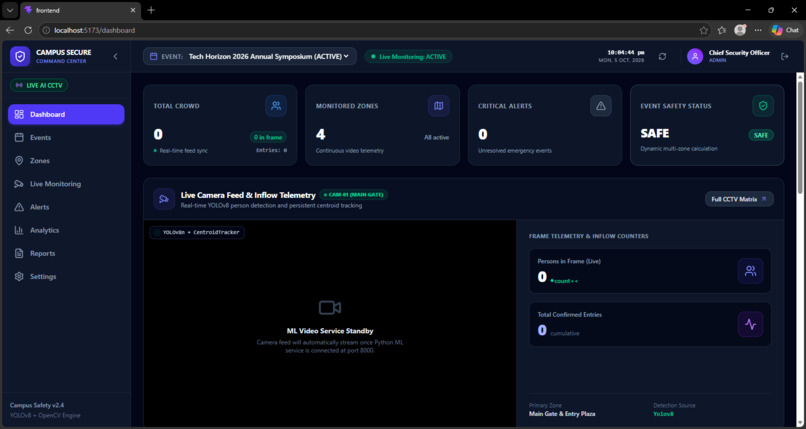Click the Persons in Frame people icon

(750, 271)
